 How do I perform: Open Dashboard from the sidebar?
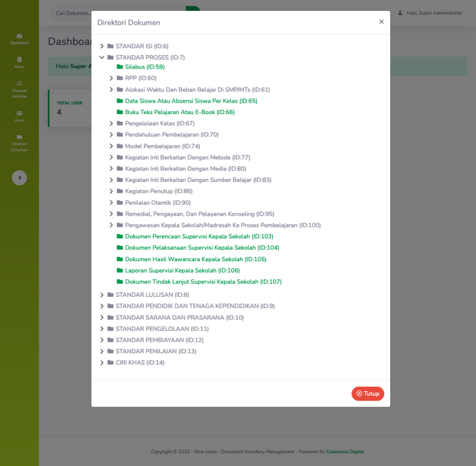pos(19,39)
